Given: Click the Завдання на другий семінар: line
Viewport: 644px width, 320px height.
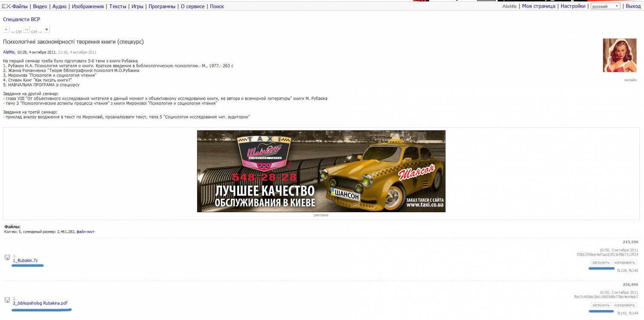Looking at the screenshot, I should click(x=30, y=94).
